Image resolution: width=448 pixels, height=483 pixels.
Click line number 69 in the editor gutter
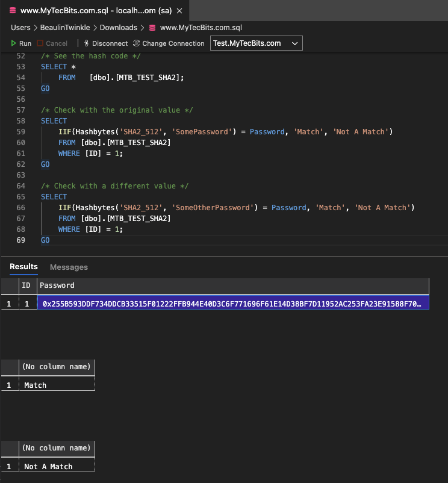pyautogui.click(x=21, y=240)
